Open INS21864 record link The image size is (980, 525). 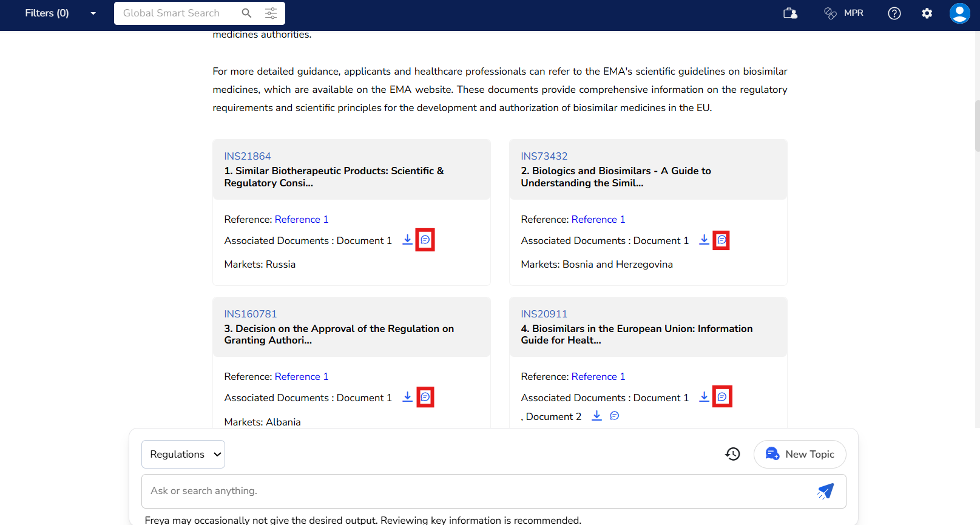pos(248,156)
